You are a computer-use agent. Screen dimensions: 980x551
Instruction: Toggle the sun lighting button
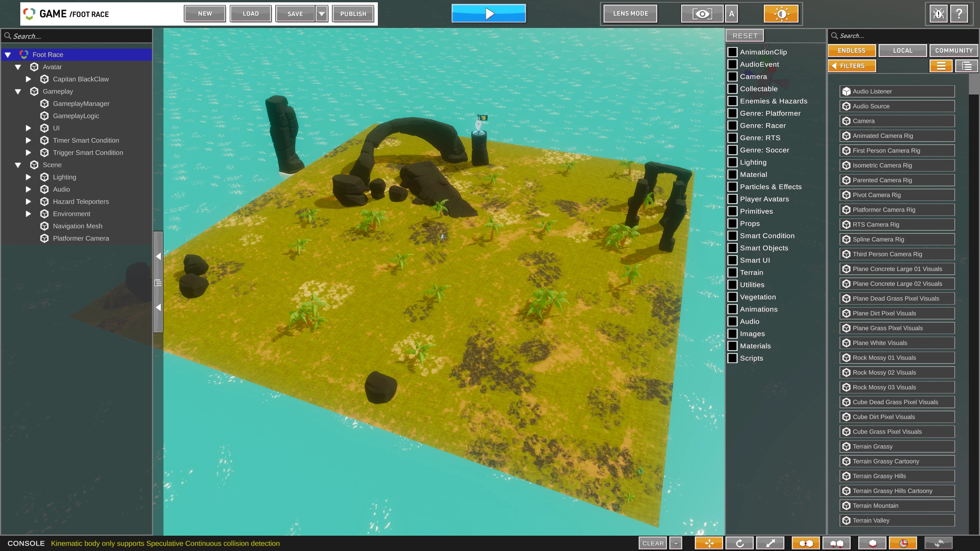tap(781, 14)
